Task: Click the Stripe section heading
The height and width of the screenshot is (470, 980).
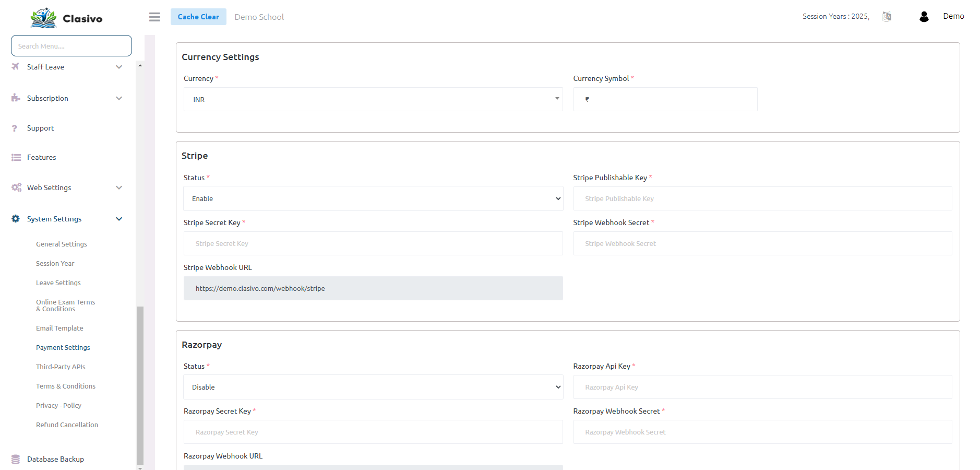Action: click(195, 156)
